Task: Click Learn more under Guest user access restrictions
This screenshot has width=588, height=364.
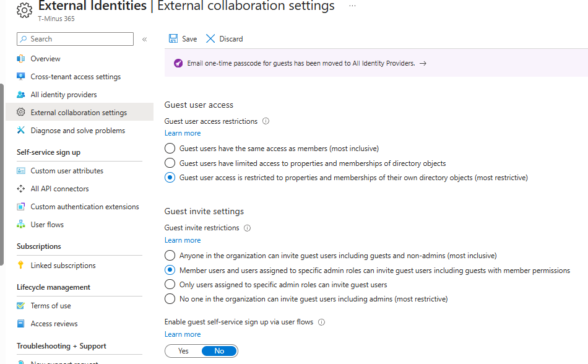Action: click(183, 133)
